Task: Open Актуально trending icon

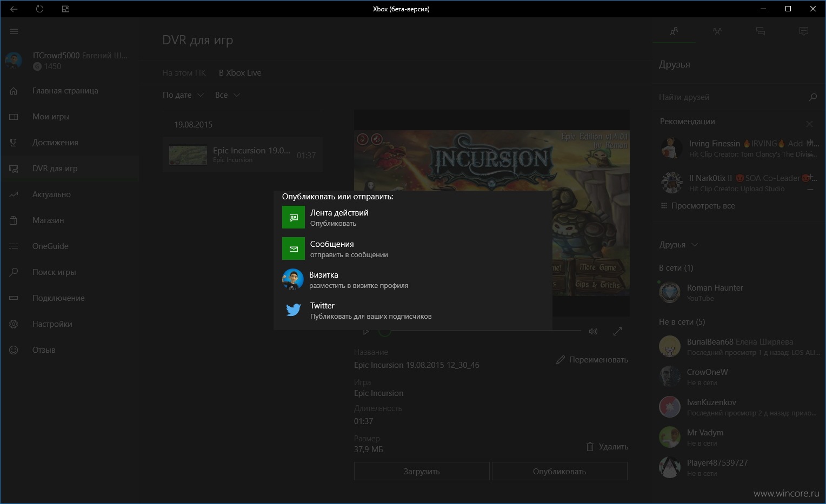Action: (14, 194)
